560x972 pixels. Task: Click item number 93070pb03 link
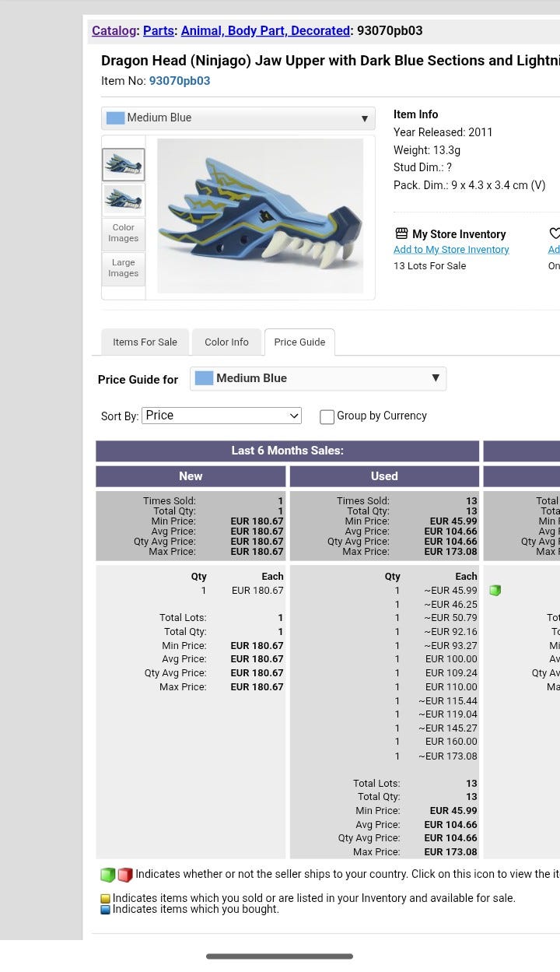[180, 81]
